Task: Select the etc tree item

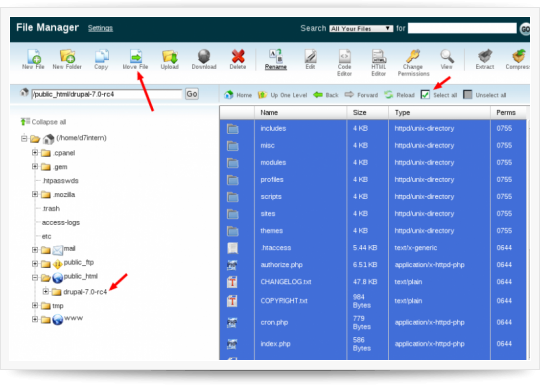Action: pos(46,237)
